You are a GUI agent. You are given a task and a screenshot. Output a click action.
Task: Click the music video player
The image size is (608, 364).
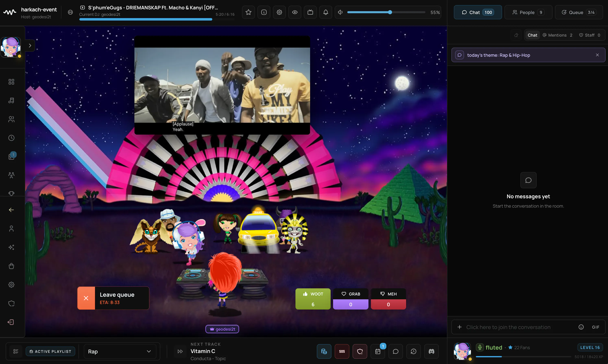[x=222, y=85]
